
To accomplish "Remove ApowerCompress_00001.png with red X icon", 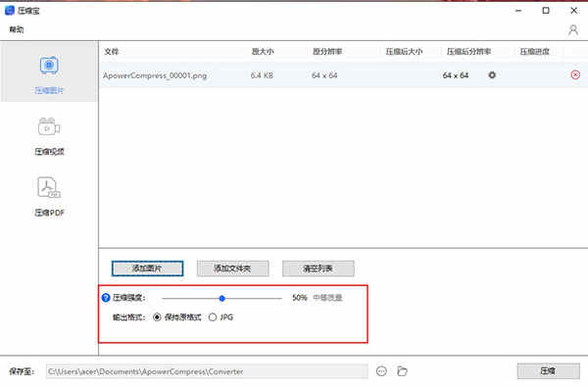I will tap(575, 75).
